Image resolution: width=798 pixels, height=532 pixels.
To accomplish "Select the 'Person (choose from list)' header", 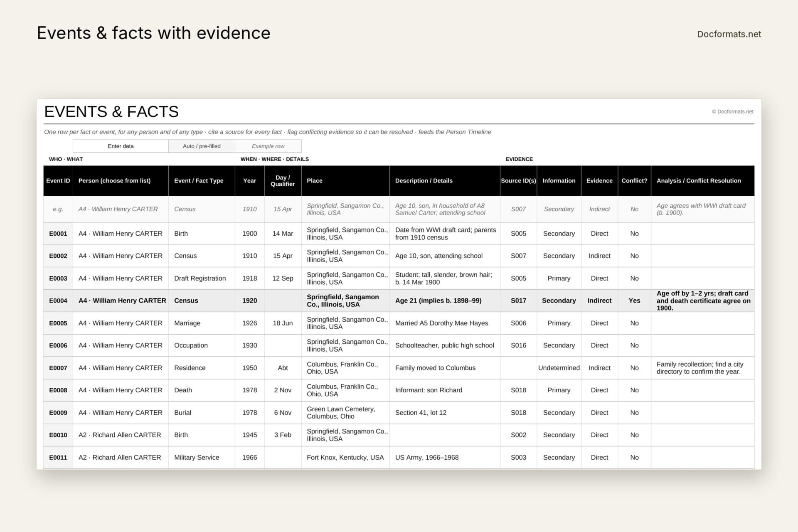I will click(x=121, y=181).
